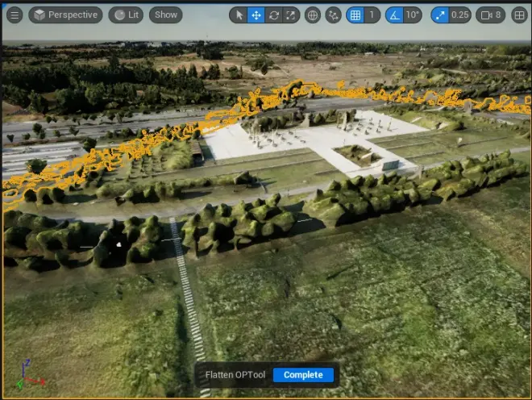Click Complete for Flatten OPTool

point(303,375)
